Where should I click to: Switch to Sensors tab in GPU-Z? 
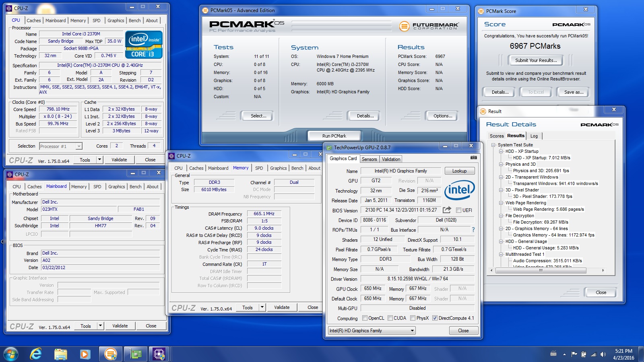pyautogui.click(x=369, y=159)
